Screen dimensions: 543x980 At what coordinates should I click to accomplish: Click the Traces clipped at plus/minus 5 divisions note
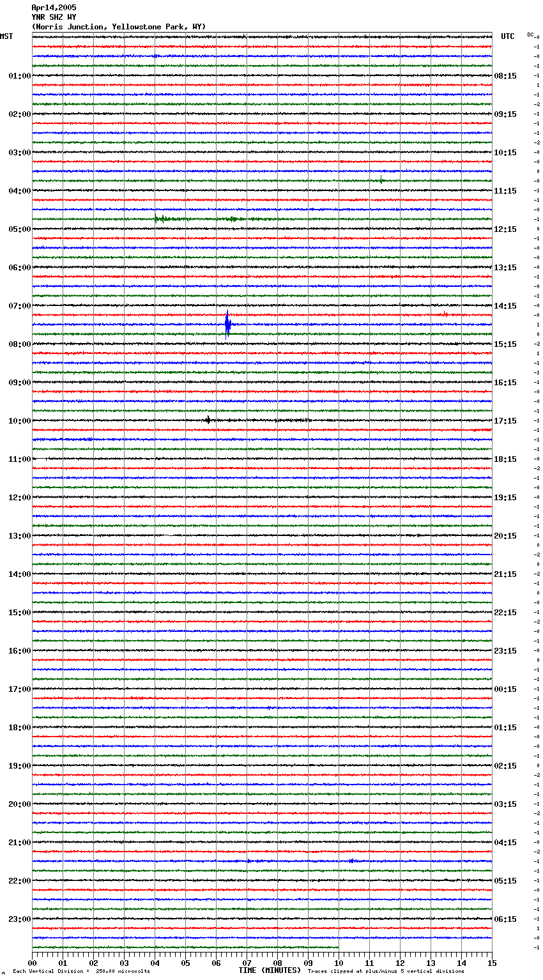tap(386, 971)
